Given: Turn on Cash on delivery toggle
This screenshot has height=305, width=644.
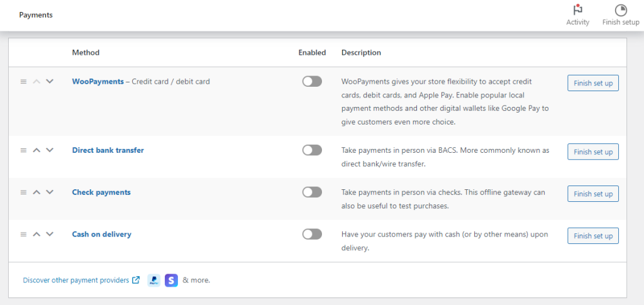Looking at the screenshot, I should point(312,235).
